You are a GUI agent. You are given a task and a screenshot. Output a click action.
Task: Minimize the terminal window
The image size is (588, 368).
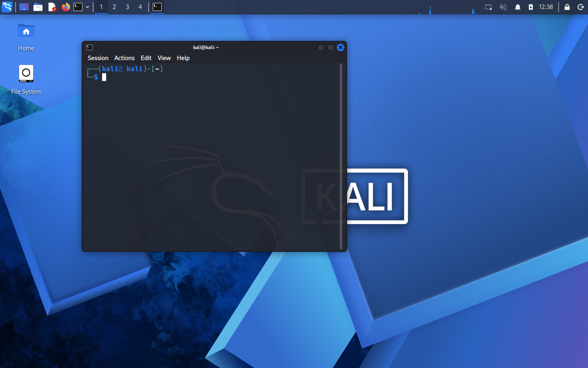pyautogui.click(x=321, y=47)
